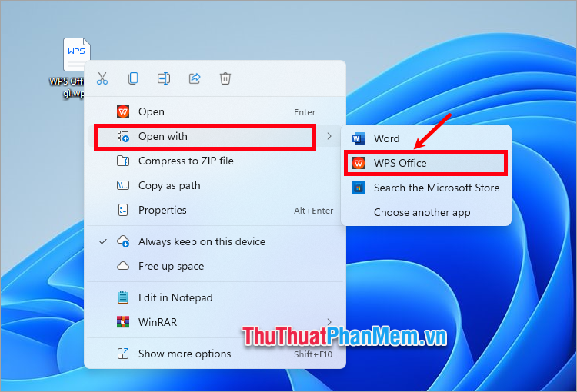Screen dimensions: 577x392
Task: Choose Word in the Open with submenu
Action: 426,138
